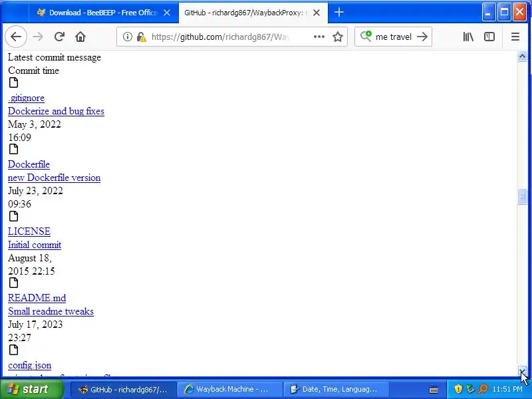Click the 'Commit time' header text
This screenshot has width=532, height=399.
click(x=34, y=71)
